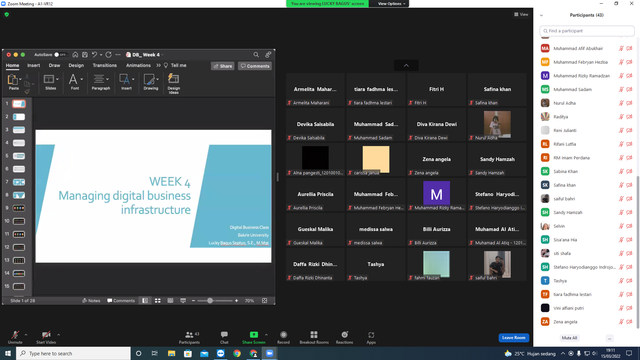Click the zoom in plus button
The image size is (640, 360).
point(236,301)
